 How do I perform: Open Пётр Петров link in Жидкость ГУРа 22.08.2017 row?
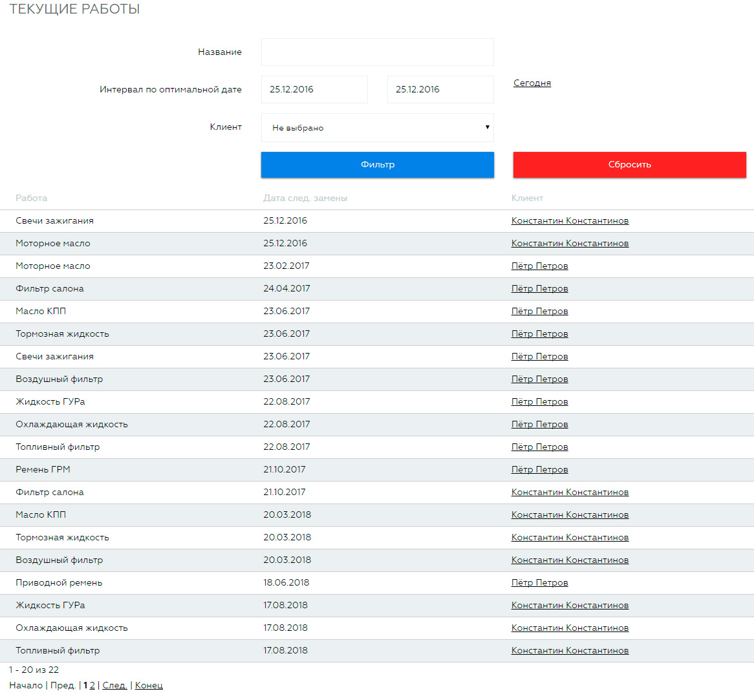[539, 401]
